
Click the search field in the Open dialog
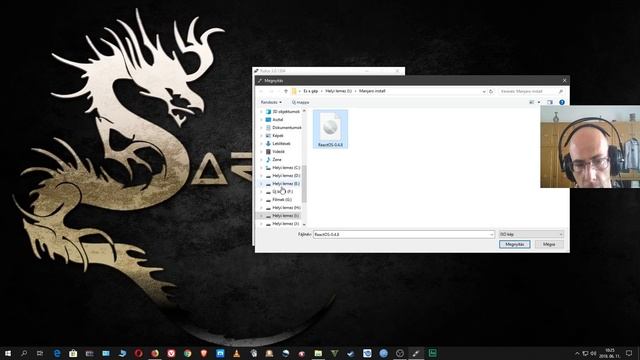click(531, 91)
